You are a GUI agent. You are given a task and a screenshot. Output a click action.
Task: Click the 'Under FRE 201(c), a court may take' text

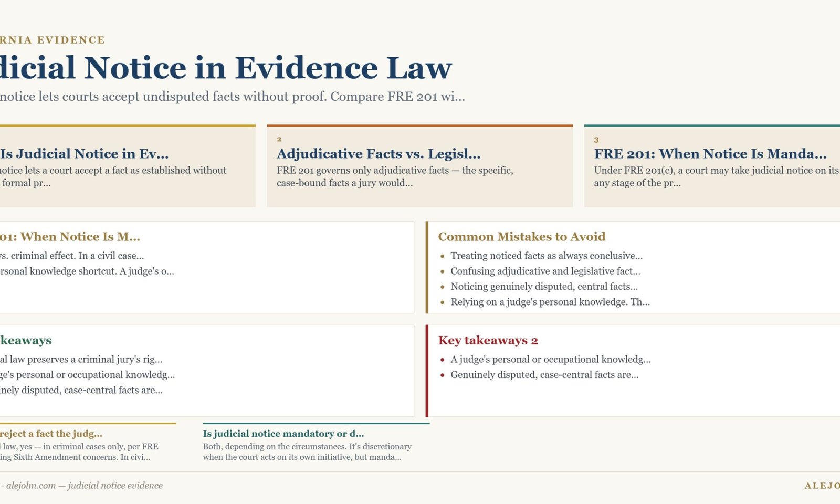click(717, 176)
